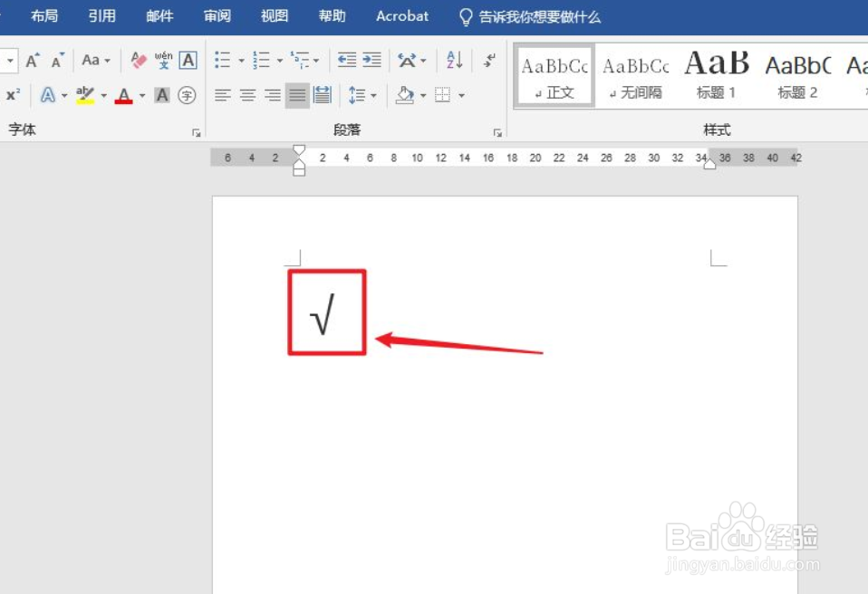The width and height of the screenshot is (868, 594).
Task: Open the Change Case Aa dropdown
Action: click(x=96, y=60)
